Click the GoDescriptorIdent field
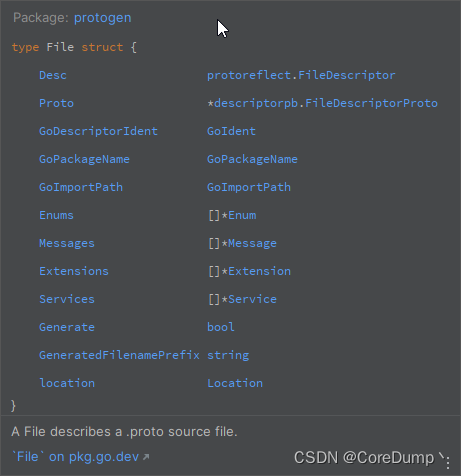461x476 pixels. point(98,131)
